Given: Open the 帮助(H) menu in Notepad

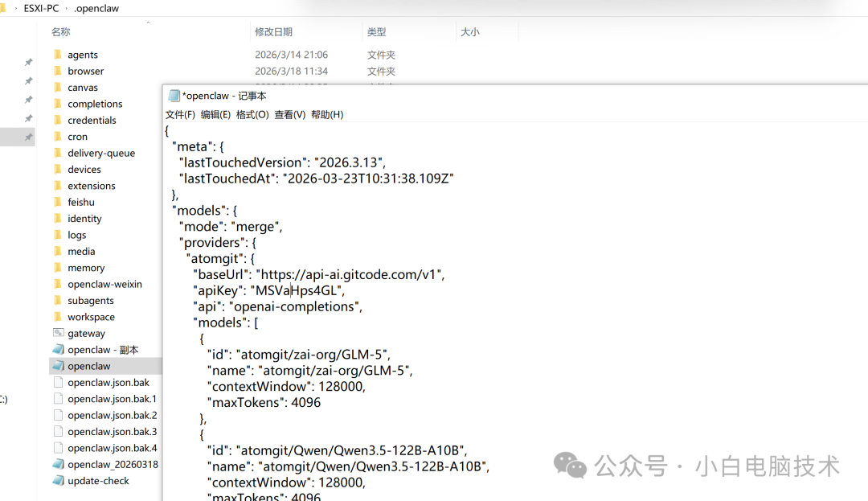Looking at the screenshot, I should tap(327, 114).
